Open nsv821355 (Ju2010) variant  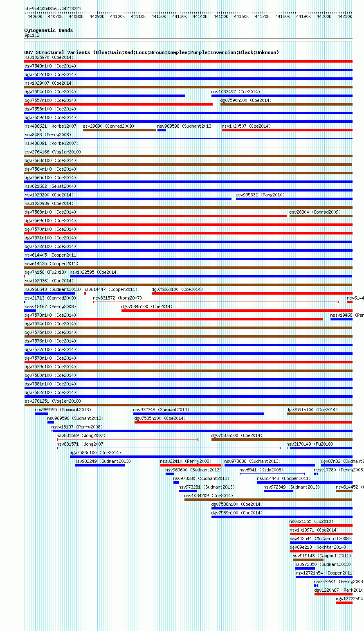pos(311,522)
